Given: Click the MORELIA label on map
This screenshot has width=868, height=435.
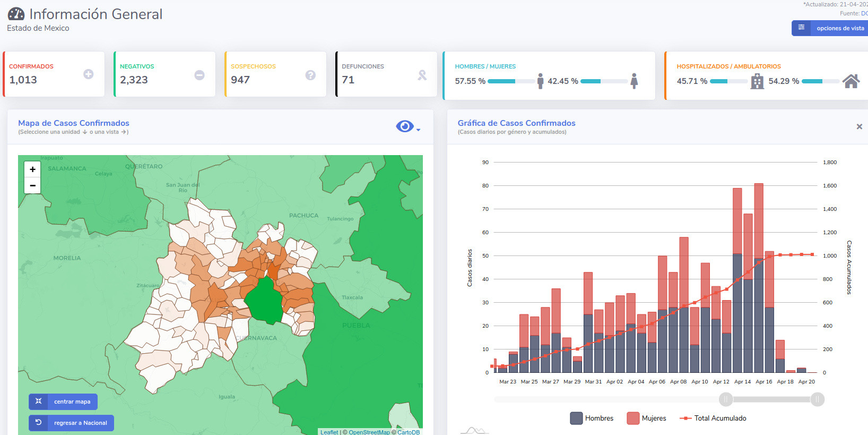Looking at the screenshot, I should [67, 258].
